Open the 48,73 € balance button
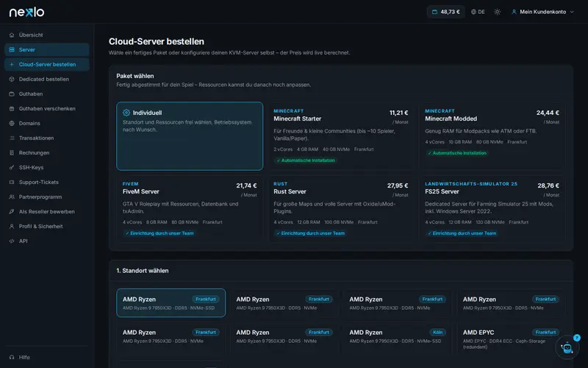The height and width of the screenshot is (368, 588). [x=446, y=12]
